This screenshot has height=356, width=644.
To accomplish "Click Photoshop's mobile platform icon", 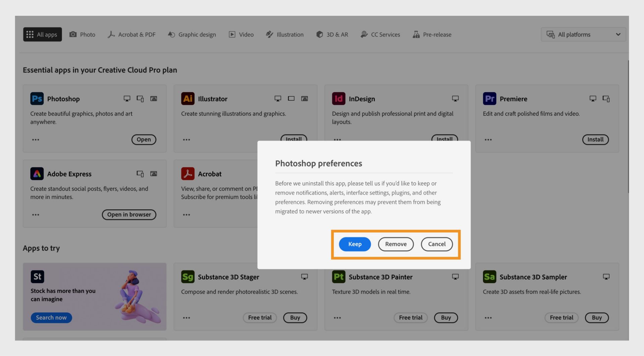I will tap(140, 99).
